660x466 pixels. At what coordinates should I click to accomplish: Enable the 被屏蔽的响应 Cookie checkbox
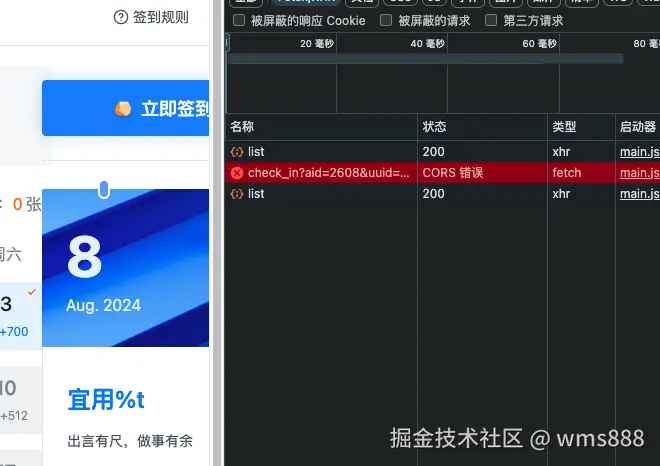point(239,20)
